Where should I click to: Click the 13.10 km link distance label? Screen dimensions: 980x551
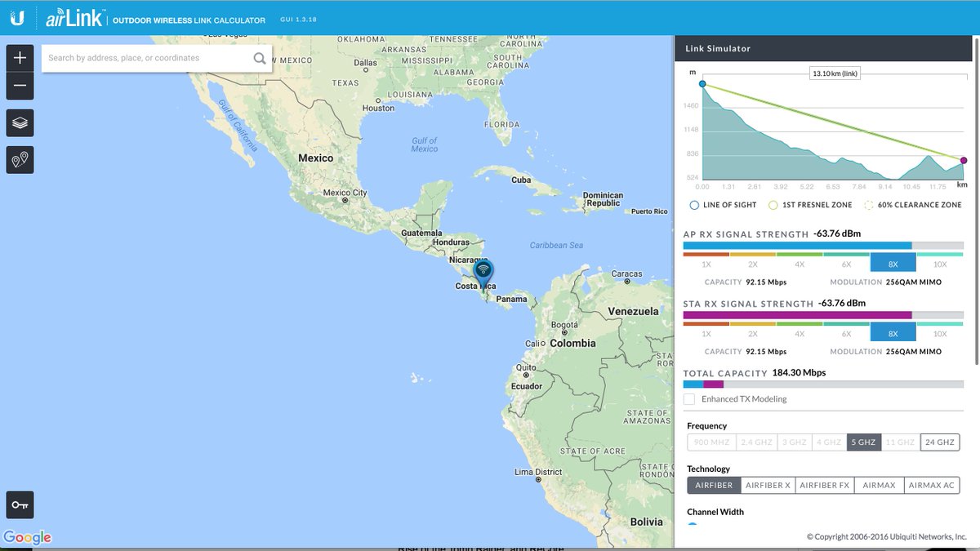(835, 73)
